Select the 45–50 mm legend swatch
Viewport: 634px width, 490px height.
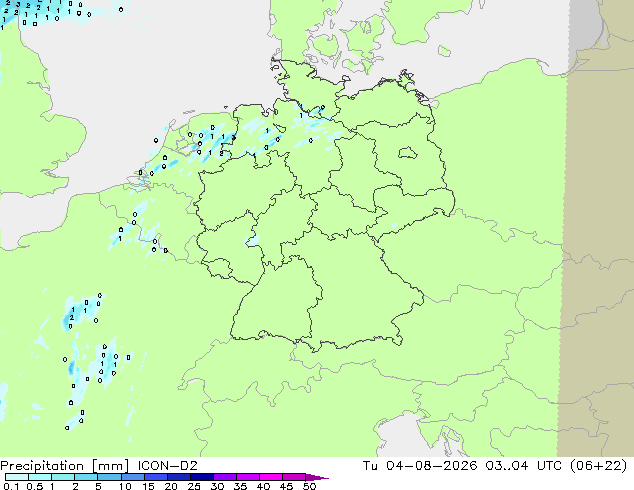(x=294, y=477)
